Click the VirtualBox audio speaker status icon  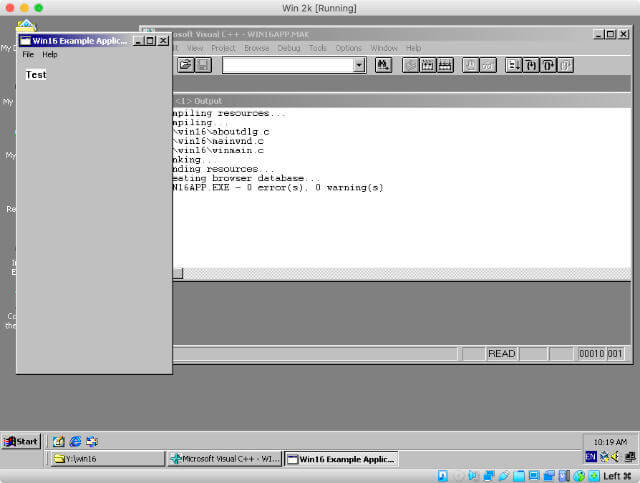point(473,476)
